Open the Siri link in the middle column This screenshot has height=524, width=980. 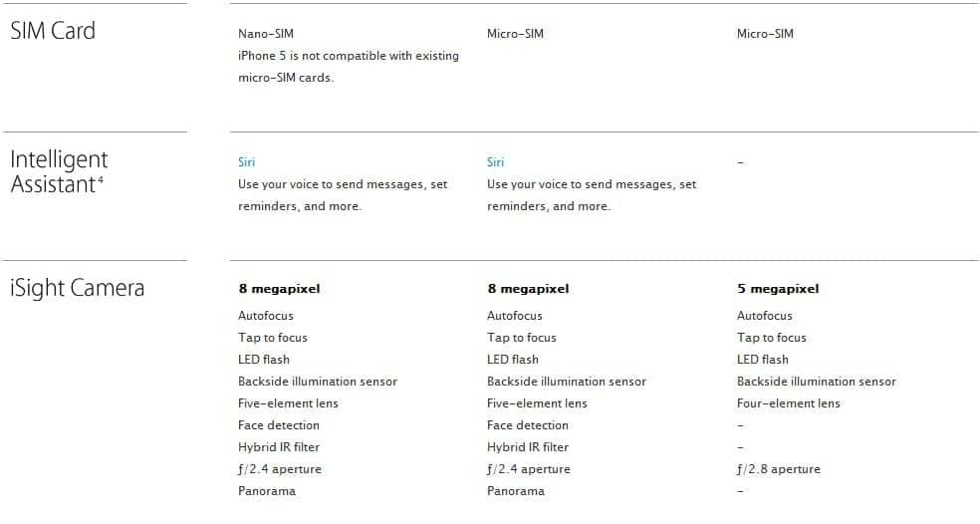click(495, 162)
